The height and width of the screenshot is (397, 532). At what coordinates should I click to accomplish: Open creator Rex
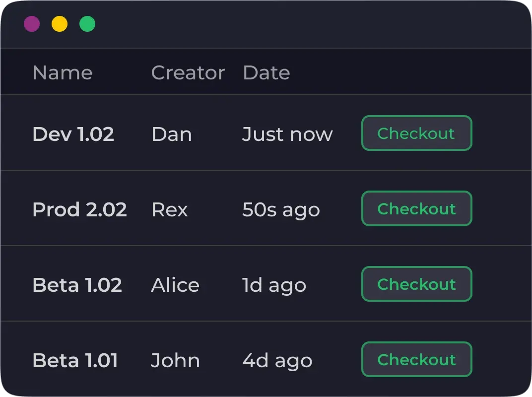point(169,209)
